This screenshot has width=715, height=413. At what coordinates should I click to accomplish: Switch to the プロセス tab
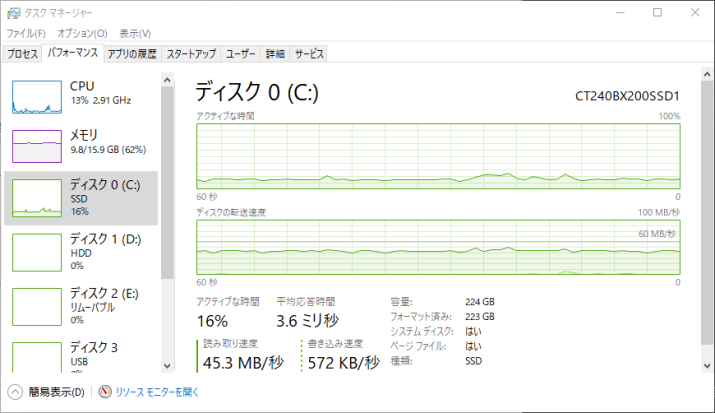pos(23,54)
